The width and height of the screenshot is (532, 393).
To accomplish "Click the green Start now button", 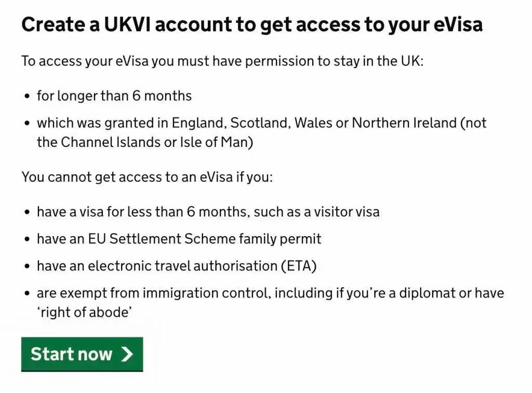I will (x=82, y=354).
